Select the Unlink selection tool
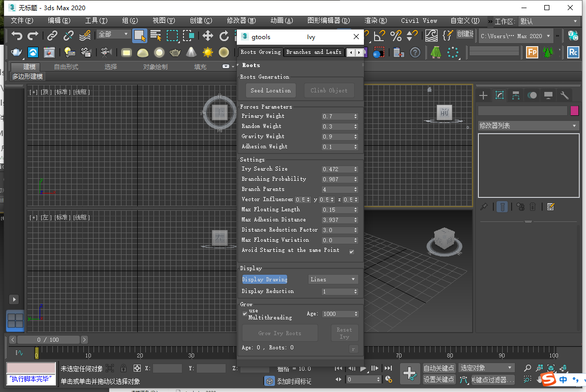This screenshot has width=586, height=392. click(69, 36)
